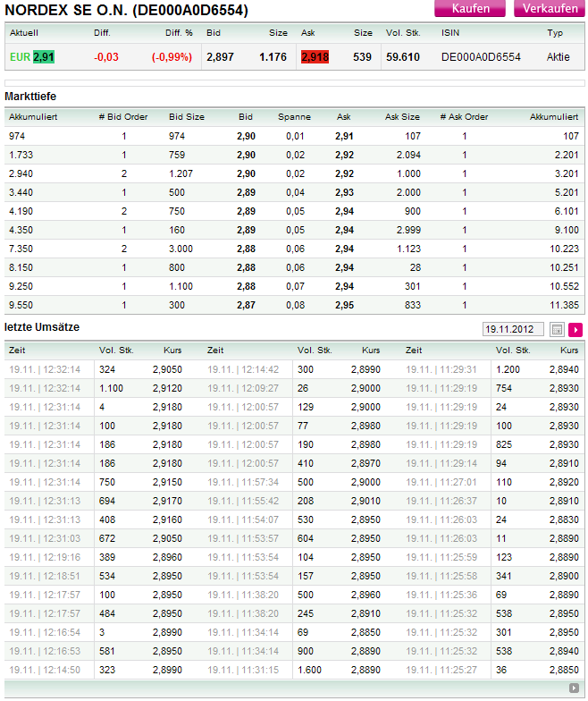The width and height of the screenshot is (588, 701).
Task: Click the pink Verkaufen button
Action: click(x=549, y=9)
